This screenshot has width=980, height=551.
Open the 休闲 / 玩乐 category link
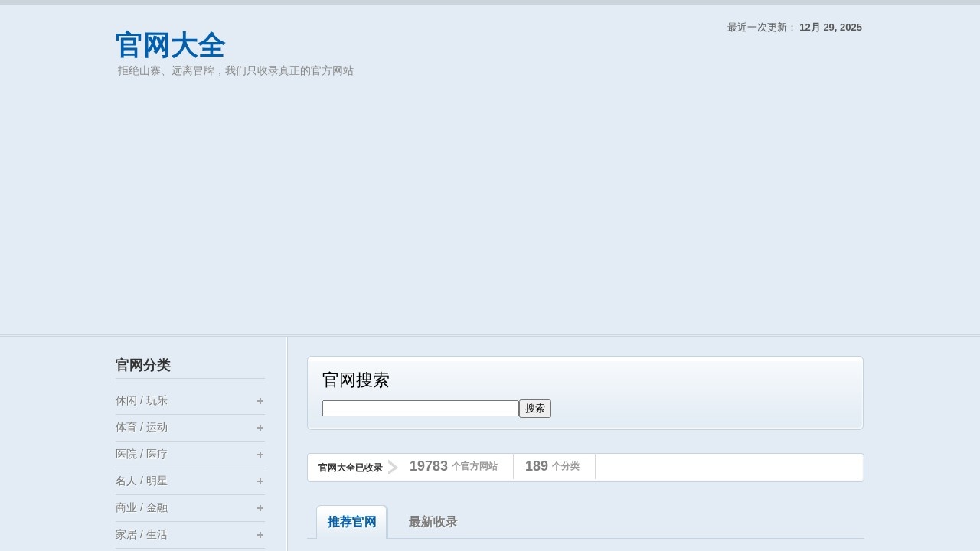coord(142,401)
